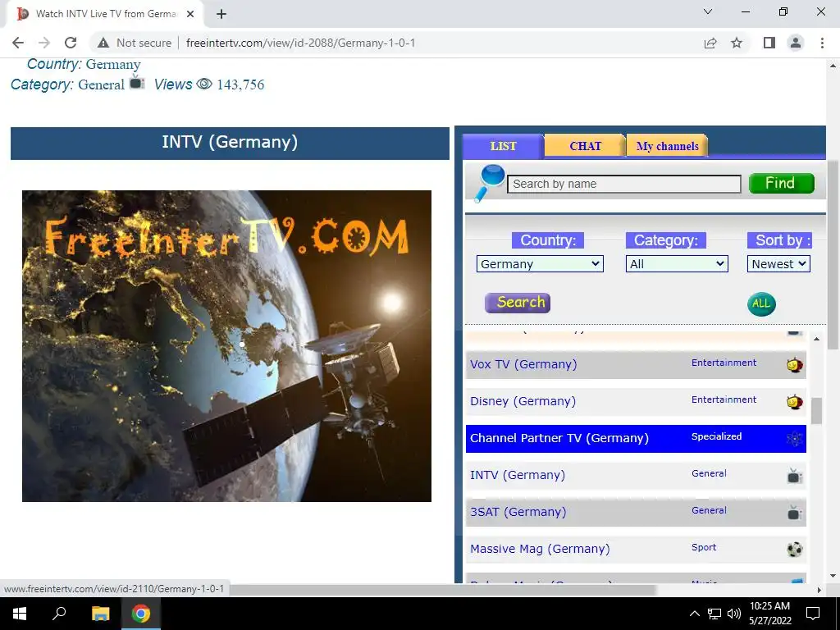Viewport: 840px width, 630px height.
Task: Open the Country dropdown set to Germany
Action: click(x=540, y=263)
